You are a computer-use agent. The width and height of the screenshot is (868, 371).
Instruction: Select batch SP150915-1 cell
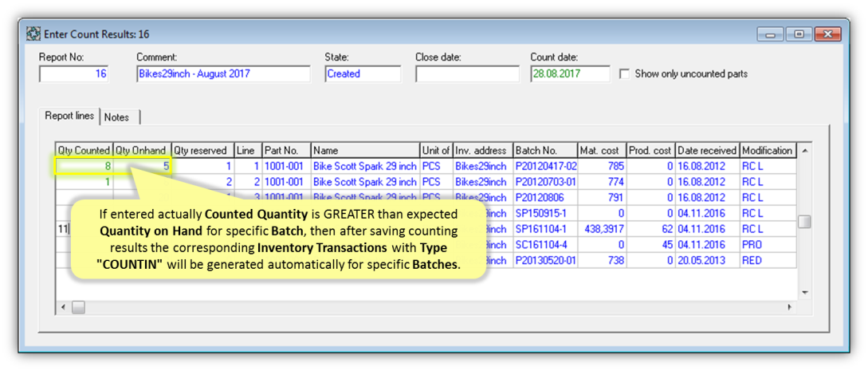(x=545, y=213)
